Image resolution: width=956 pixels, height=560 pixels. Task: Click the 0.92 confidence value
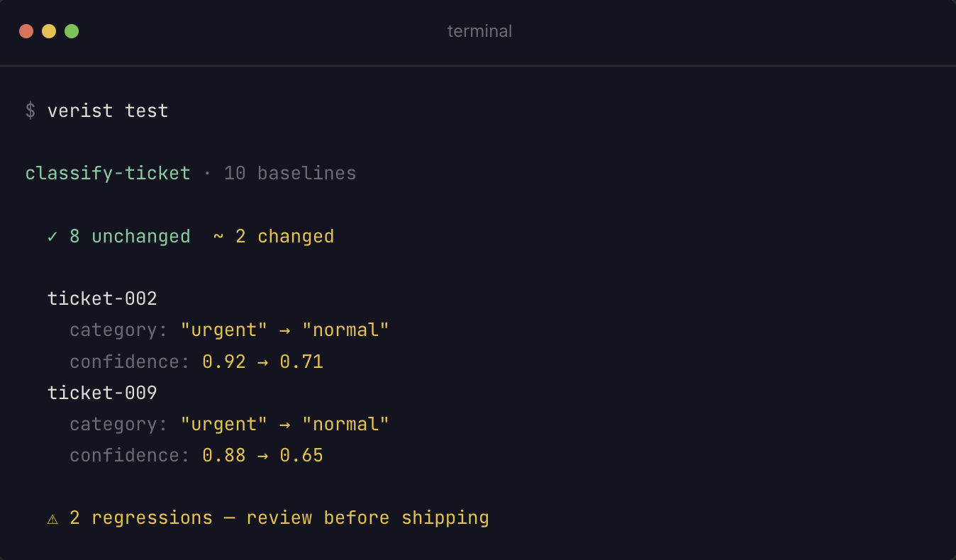[224, 362]
